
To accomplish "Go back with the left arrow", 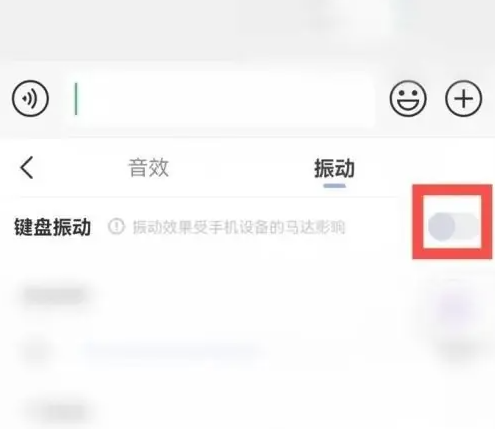I will click(x=27, y=168).
